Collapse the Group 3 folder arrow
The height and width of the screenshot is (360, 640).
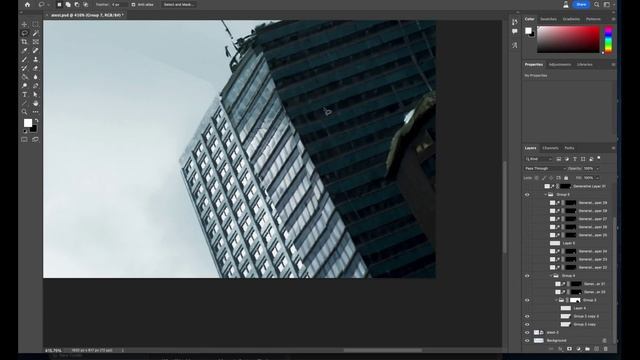(x=556, y=300)
